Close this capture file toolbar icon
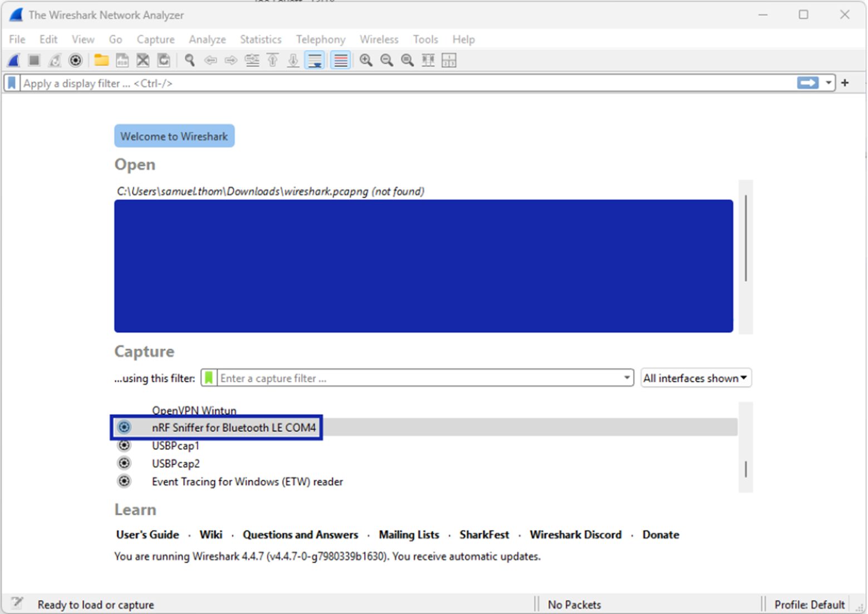This screenshot has height=614, width=868. pyautogui.click(x=143, y=60)
